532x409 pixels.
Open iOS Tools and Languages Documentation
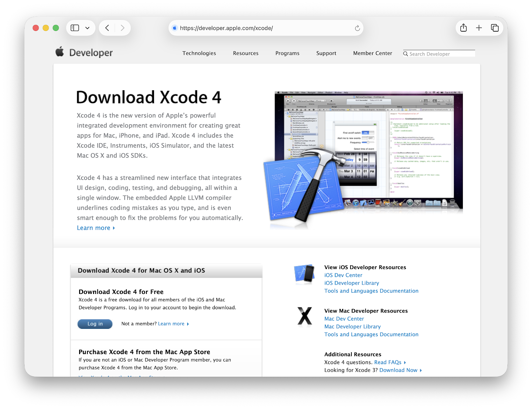[x=371, y=291]
